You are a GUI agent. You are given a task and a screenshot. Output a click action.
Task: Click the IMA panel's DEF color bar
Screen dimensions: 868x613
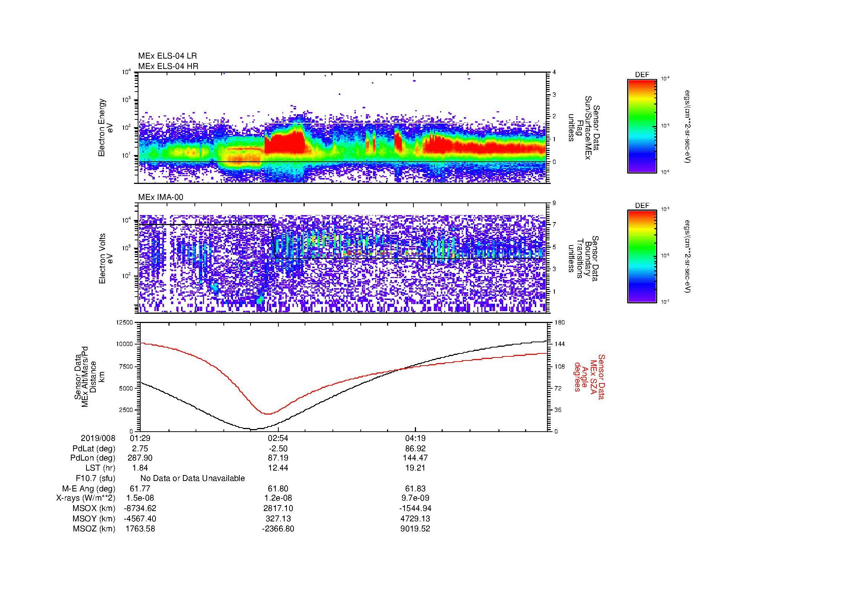642,257
